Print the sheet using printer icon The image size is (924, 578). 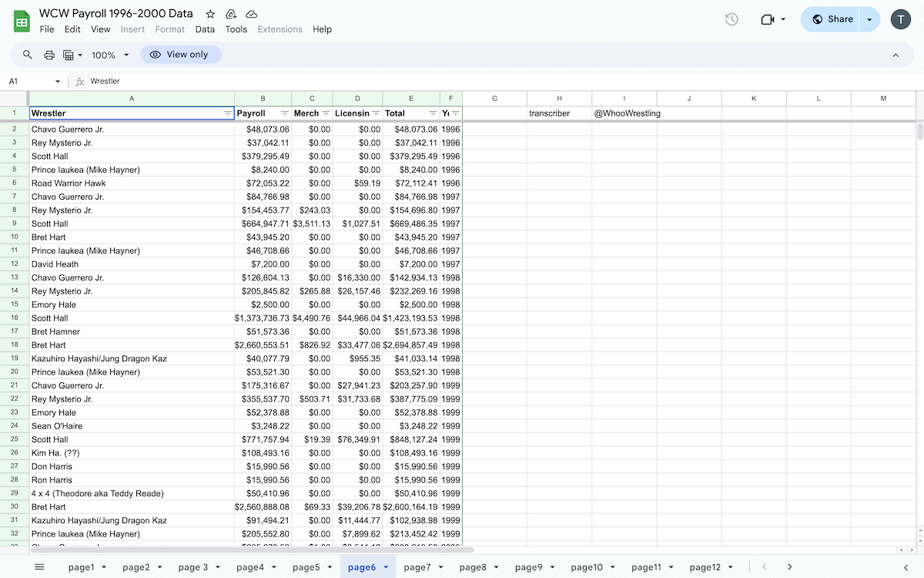click(x=49, y=55)
